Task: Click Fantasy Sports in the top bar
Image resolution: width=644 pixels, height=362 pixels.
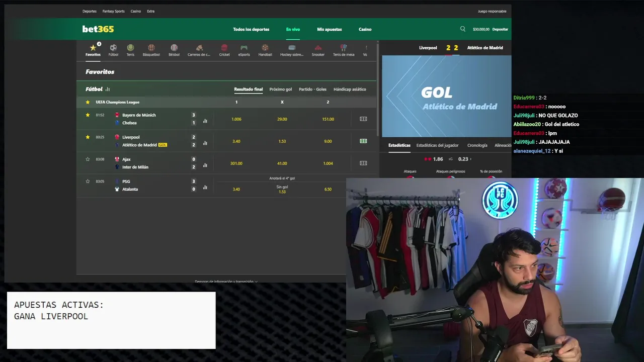Action: pyautogui.click(x=113, y=11)
